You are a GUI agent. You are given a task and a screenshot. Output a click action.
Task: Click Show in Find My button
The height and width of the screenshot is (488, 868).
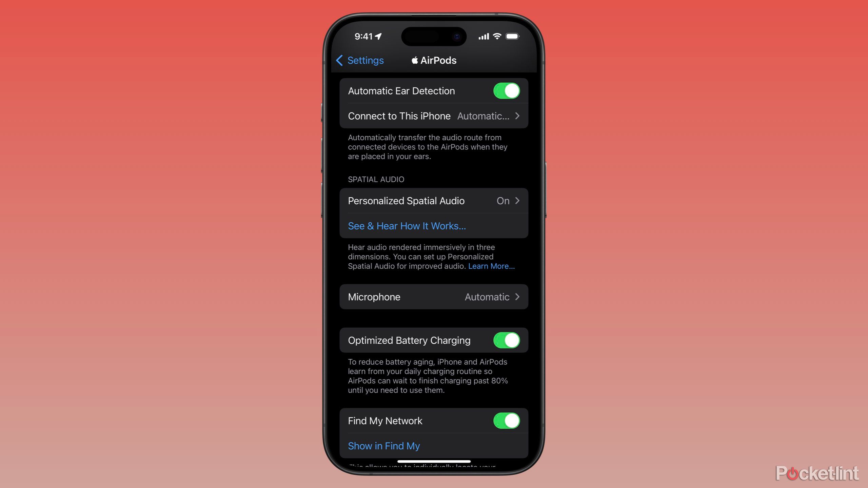coord(384,446)
